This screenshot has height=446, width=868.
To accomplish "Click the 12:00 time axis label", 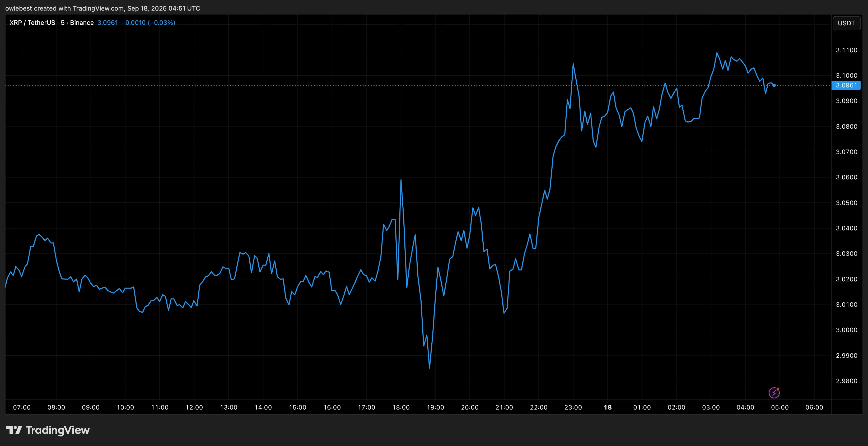I will coord(194,407).
